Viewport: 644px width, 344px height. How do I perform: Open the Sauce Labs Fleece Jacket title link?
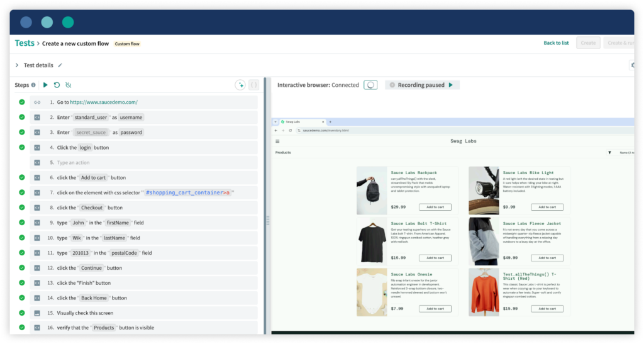point(532,224)
